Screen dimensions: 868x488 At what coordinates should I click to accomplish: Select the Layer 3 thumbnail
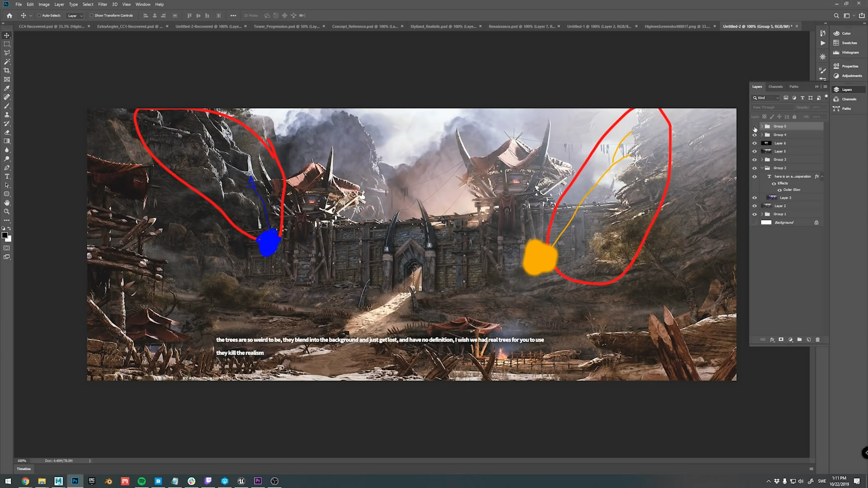(772, 198)
